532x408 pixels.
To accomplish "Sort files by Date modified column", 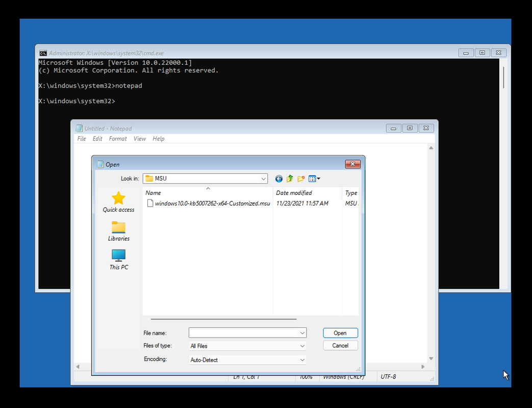I will click(308, 193).
